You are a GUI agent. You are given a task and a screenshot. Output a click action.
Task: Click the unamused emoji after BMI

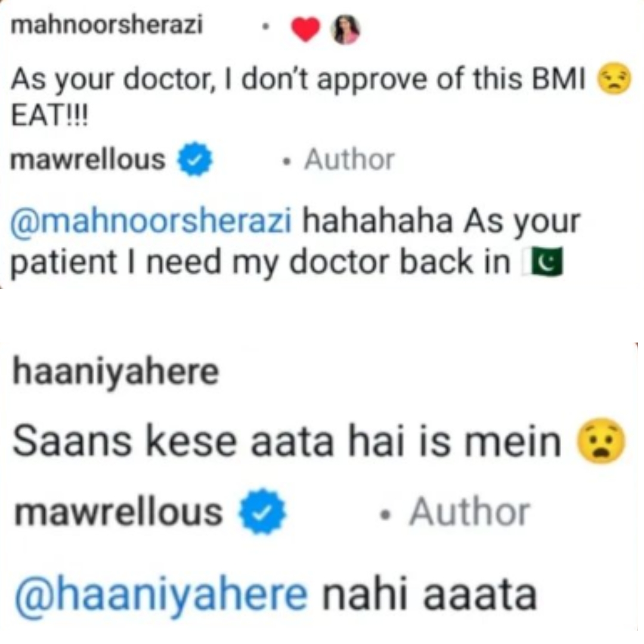coord(615,79)
